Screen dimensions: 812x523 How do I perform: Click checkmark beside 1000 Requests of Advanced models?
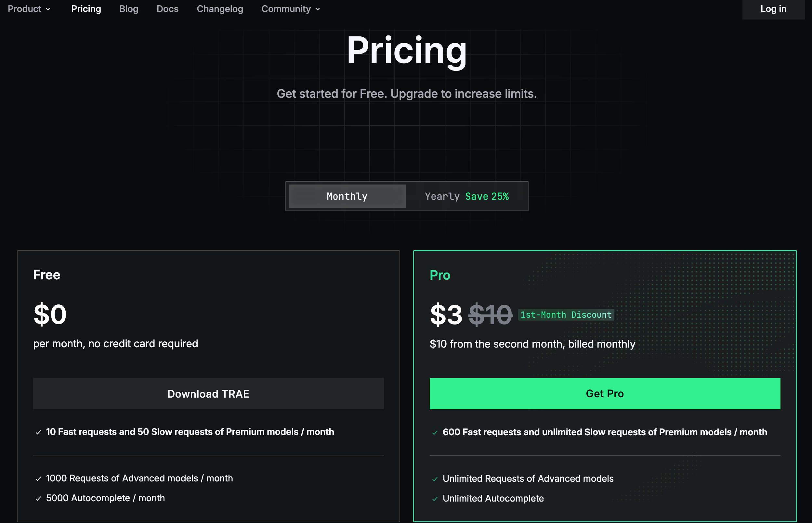click(x=38, y=479)
